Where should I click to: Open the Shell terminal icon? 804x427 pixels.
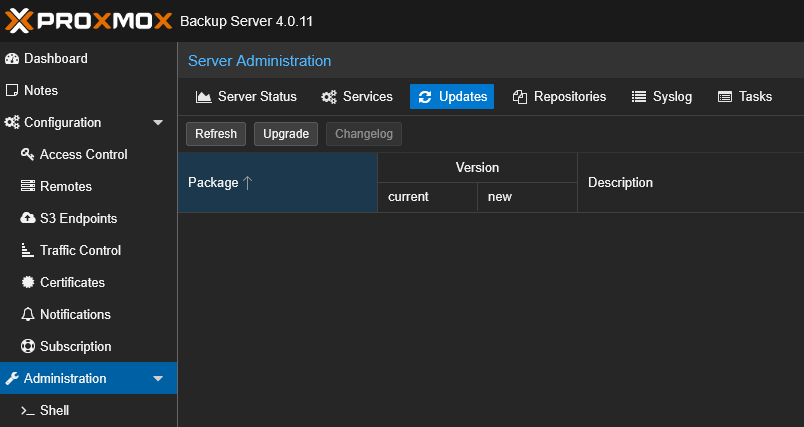[x=28, y=411]
